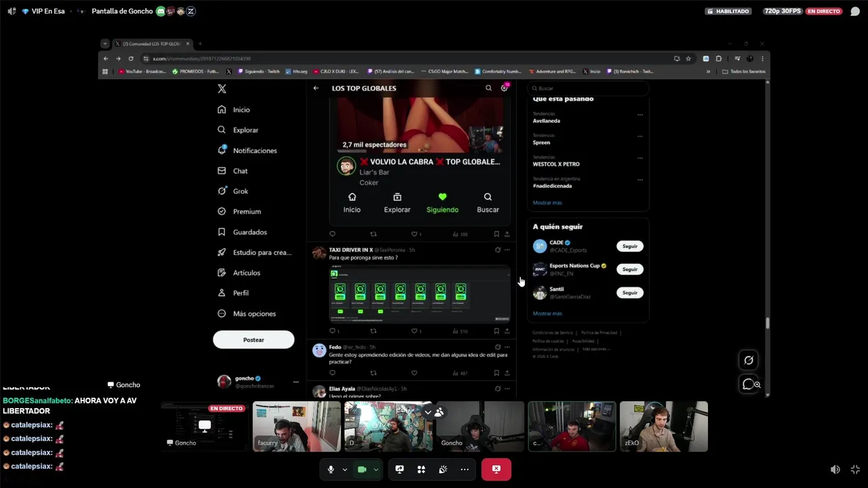
Task: Go to X home logo
Action: click(x=222, y=89)
